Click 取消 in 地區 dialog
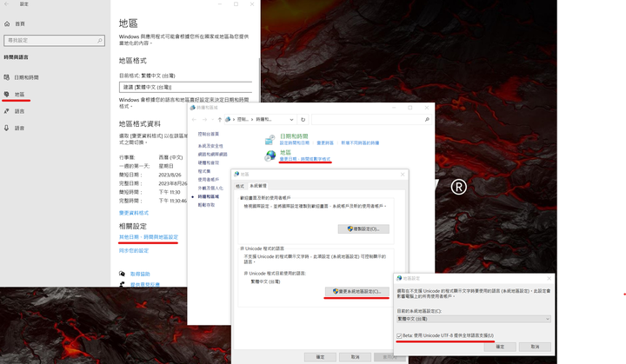626x364 pixels. point(355,357)
